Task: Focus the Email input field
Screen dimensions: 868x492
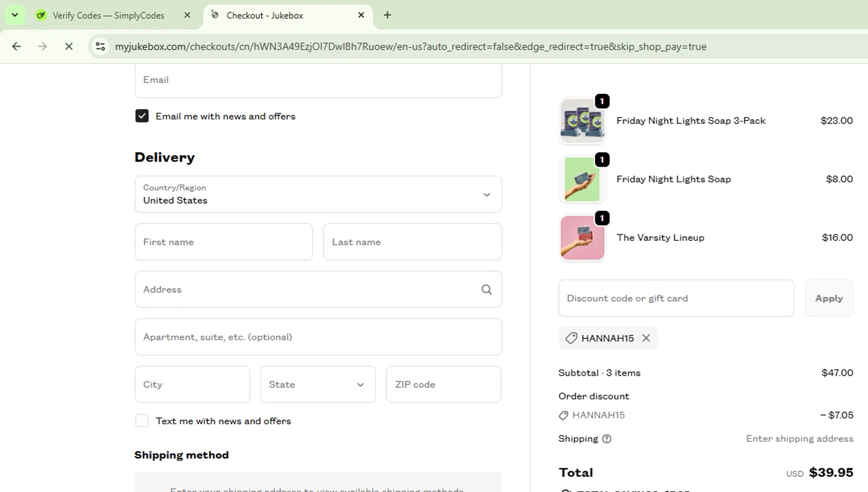Action: 318,80
